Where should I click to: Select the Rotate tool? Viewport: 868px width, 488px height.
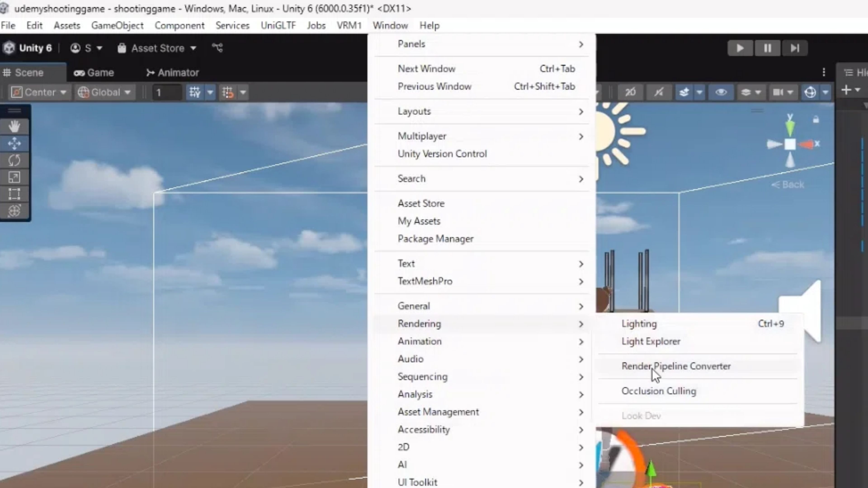click(14, 160)
